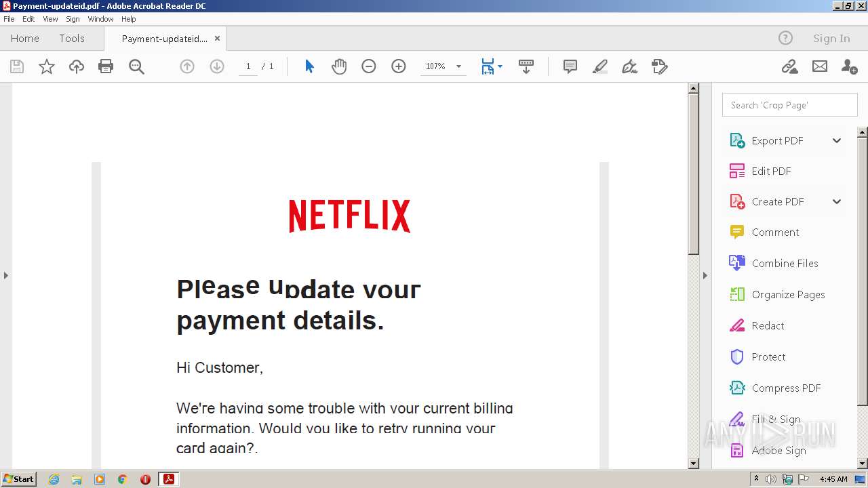868x488 pixels.
Task: Go to previous page arrow
Action: tap(187, 66)
